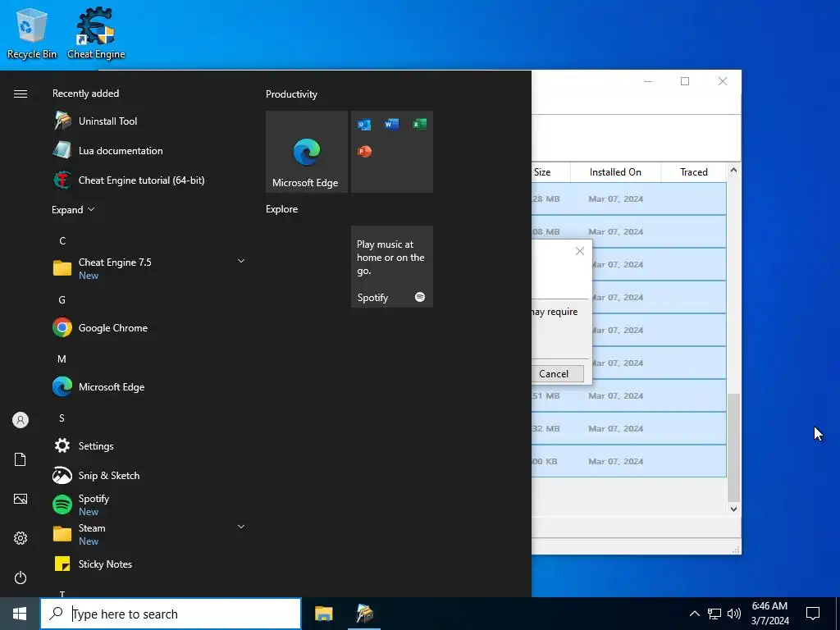The height and width of the screenshot is (630, 840).
Task: Minimize the Uninstall Tool window
Action: [648, 81]
